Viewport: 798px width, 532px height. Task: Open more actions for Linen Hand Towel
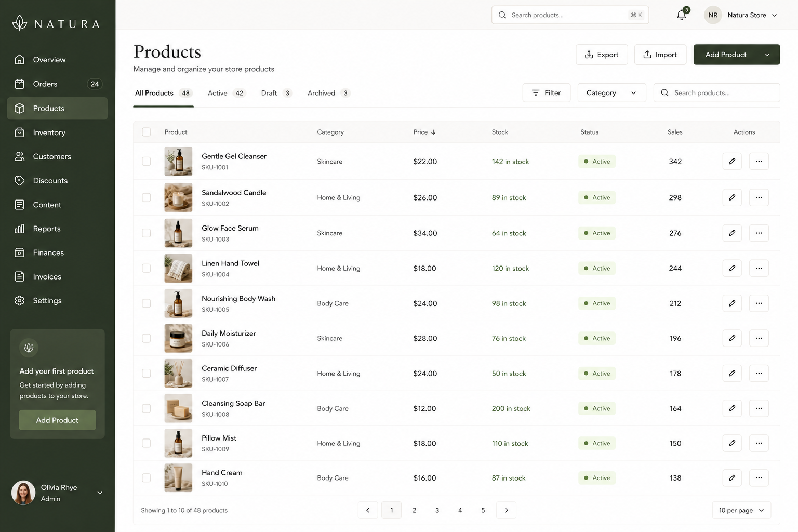click(x=759, y=269)
